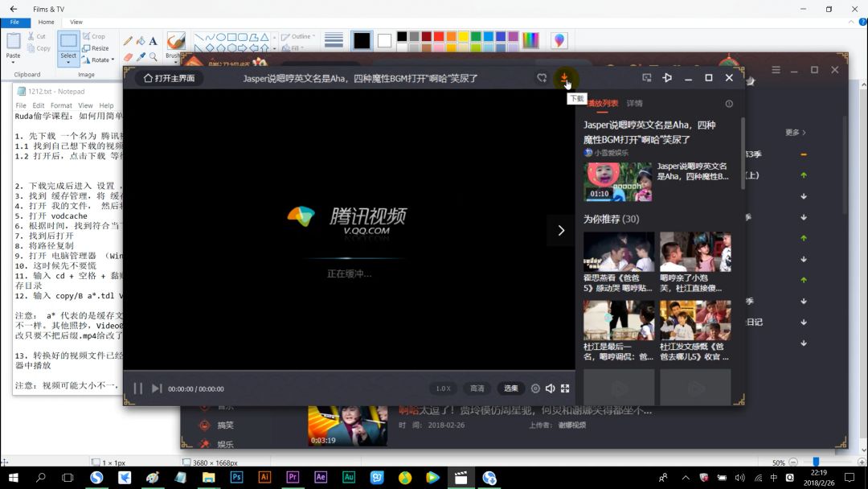Open recommended video 嗯哼亲了小泡芙 thumbnail
Image resolution: width=868 pixels, height=489 pixels.
[695, 252]
